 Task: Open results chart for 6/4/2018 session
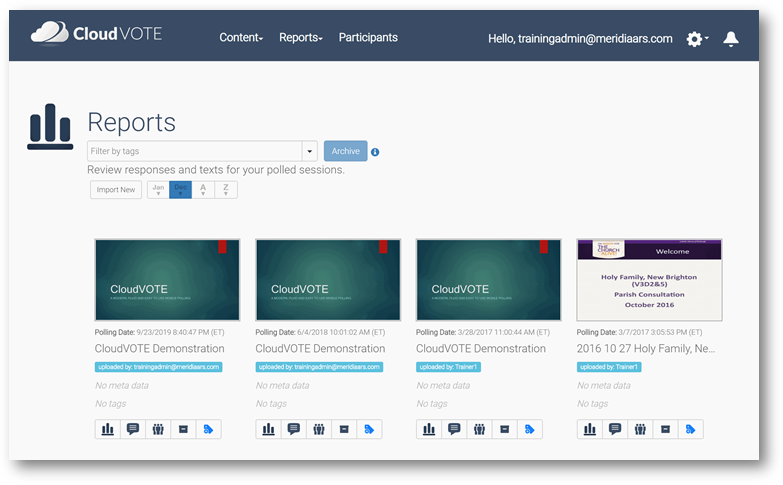pyautogui.click(x=269, y=429)
